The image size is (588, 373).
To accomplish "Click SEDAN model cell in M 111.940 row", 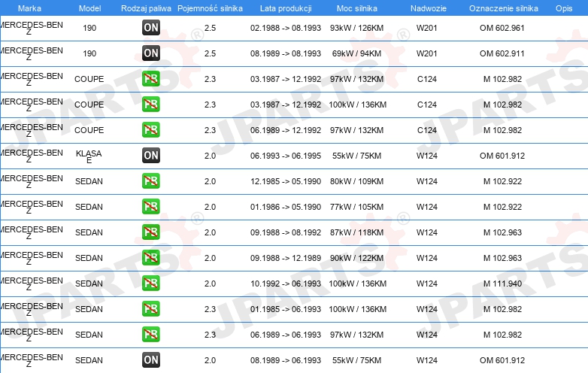I will (89, 284).
